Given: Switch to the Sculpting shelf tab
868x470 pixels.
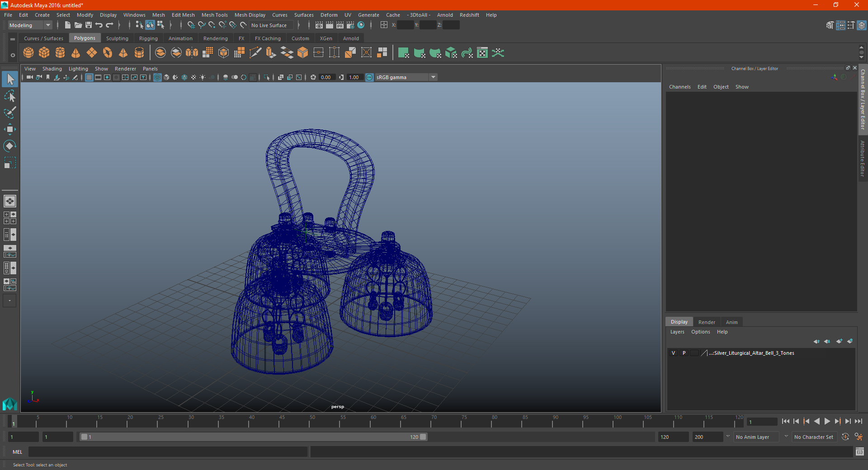Looking at the screenshot, I should point(117,38).
